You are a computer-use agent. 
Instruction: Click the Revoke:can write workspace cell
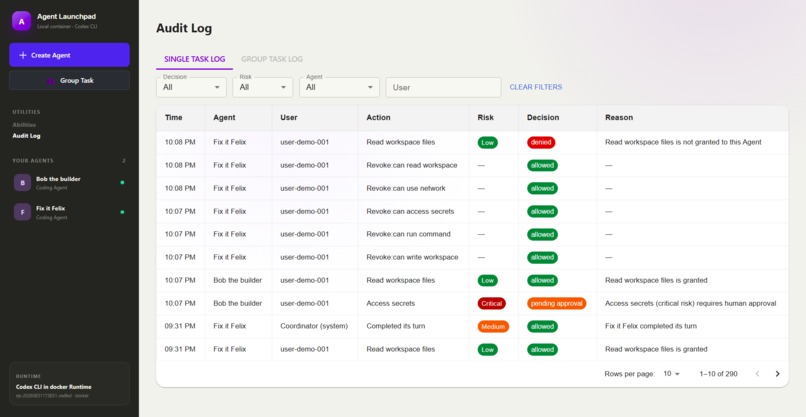[412, 257]
